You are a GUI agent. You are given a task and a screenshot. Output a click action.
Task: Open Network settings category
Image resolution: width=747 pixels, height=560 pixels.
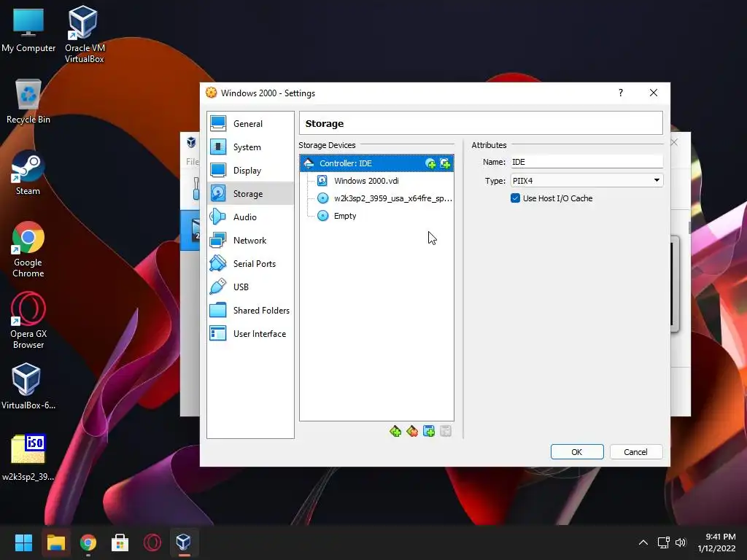point(251,241)
